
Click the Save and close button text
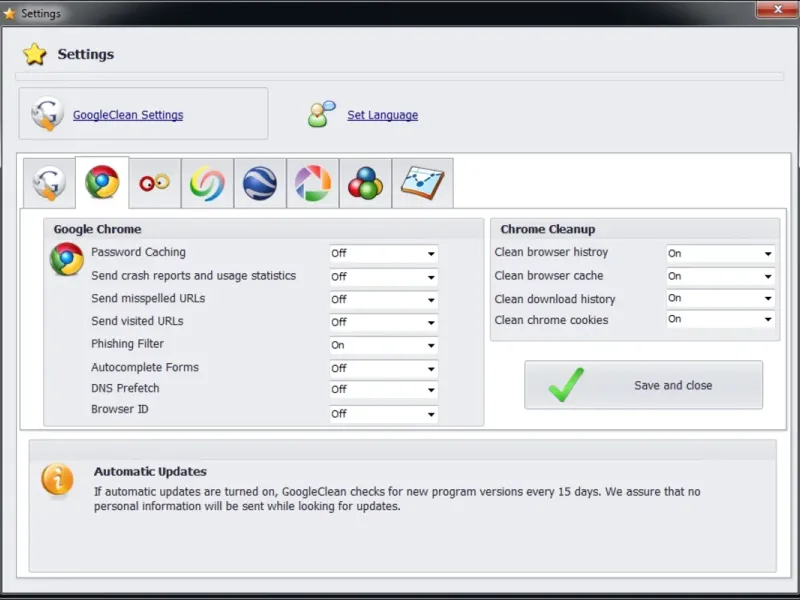pos(673,385)
